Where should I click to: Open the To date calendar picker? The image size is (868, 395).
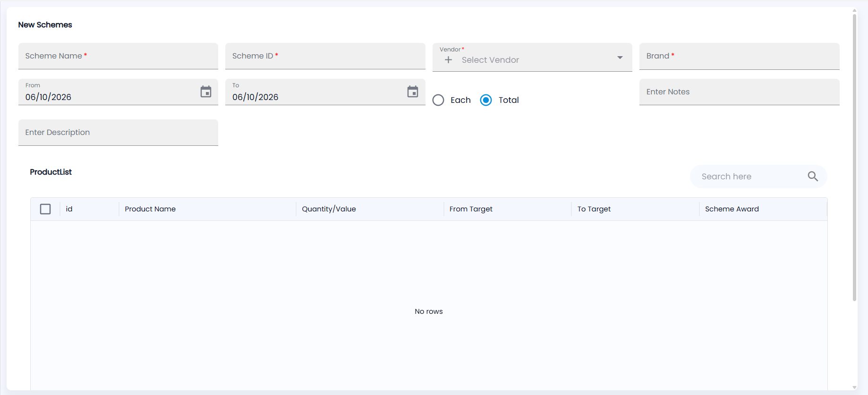pyautogui.click(x=413, y=92)
